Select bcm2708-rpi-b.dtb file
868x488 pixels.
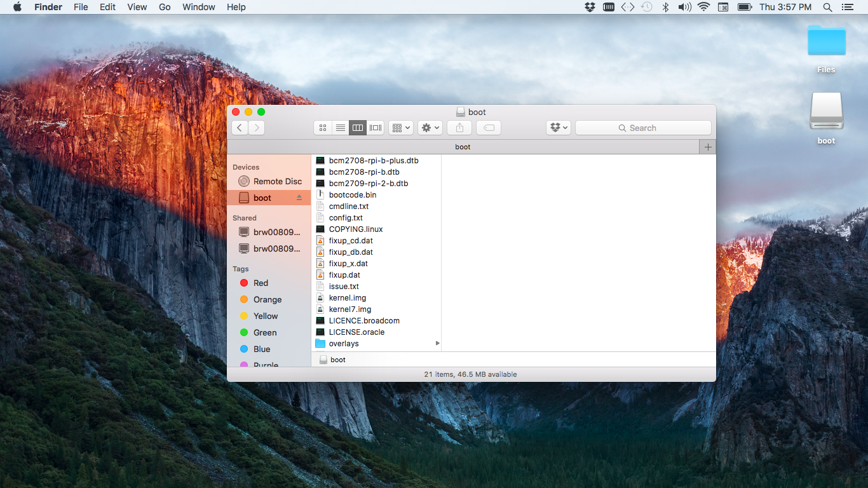click(x=377, y=172)
